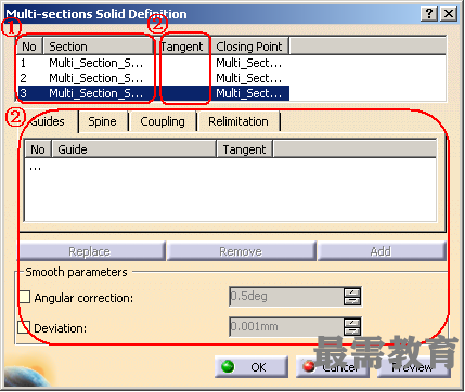Click the Replace button
The height and width of the screenshot is (392, 465).
point(92,251)
